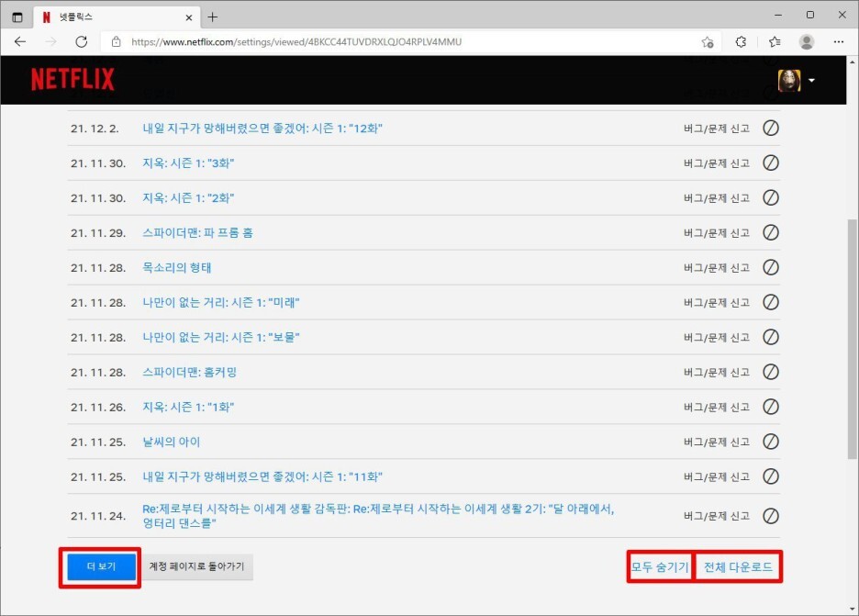Report a problem for 스파이더맨: 파 프롬 홈
Image resolution: width=859 pixels, height=616 pixels.
click(717, 233)
